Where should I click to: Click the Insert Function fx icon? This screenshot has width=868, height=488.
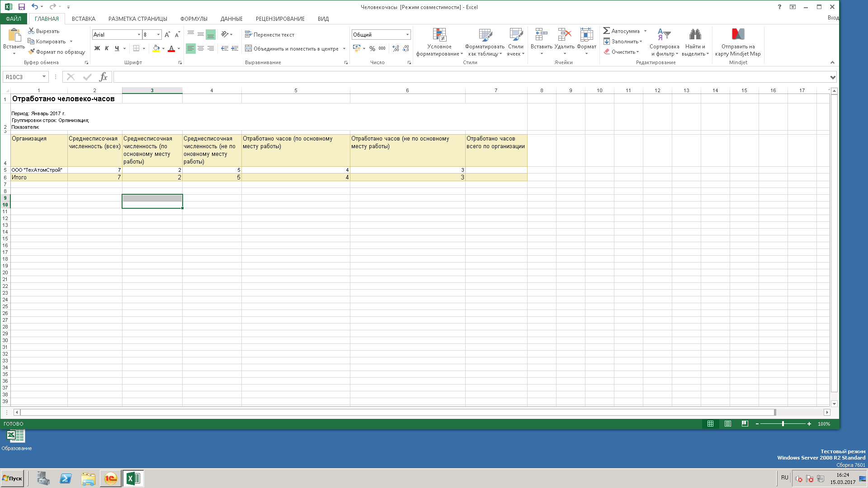(x=103, y=77)
